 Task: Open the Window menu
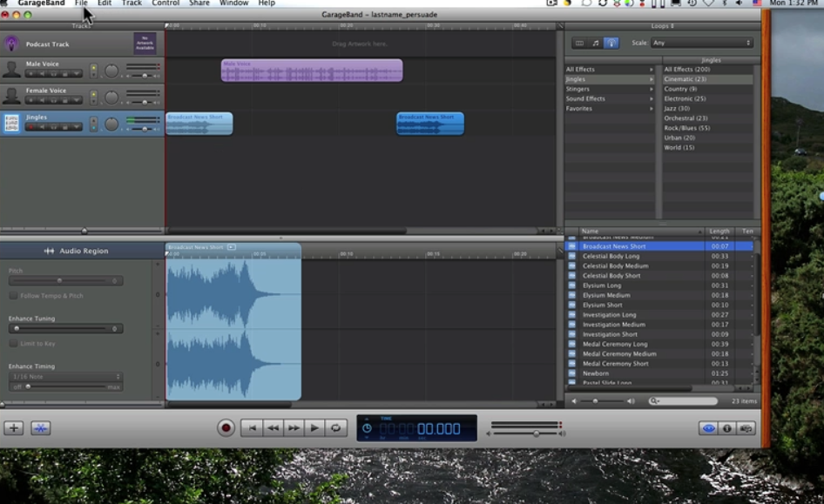click(x=233, y=3)
